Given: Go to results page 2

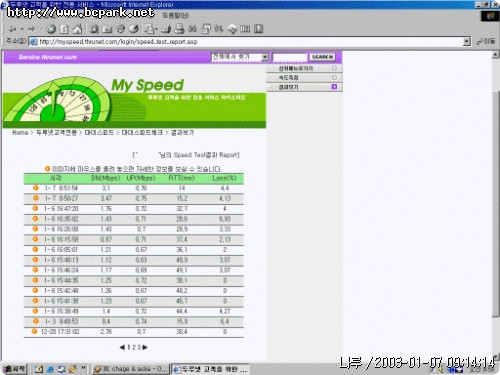Looking at the screenshot, I should pyautogui.click(x=134, y=347).
